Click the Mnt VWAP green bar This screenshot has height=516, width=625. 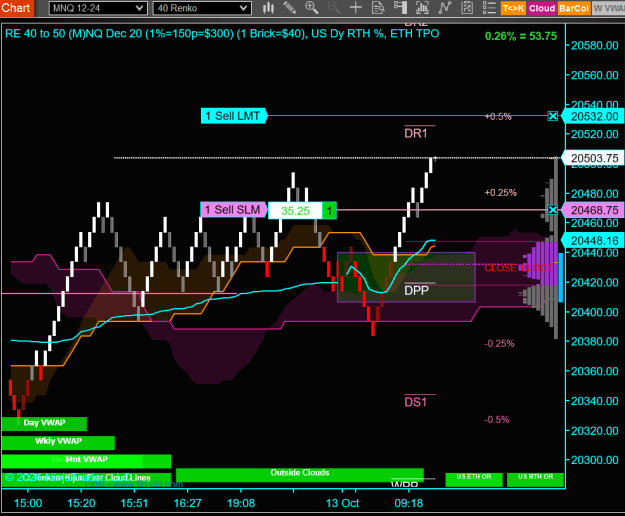click(x=86, y=461)
